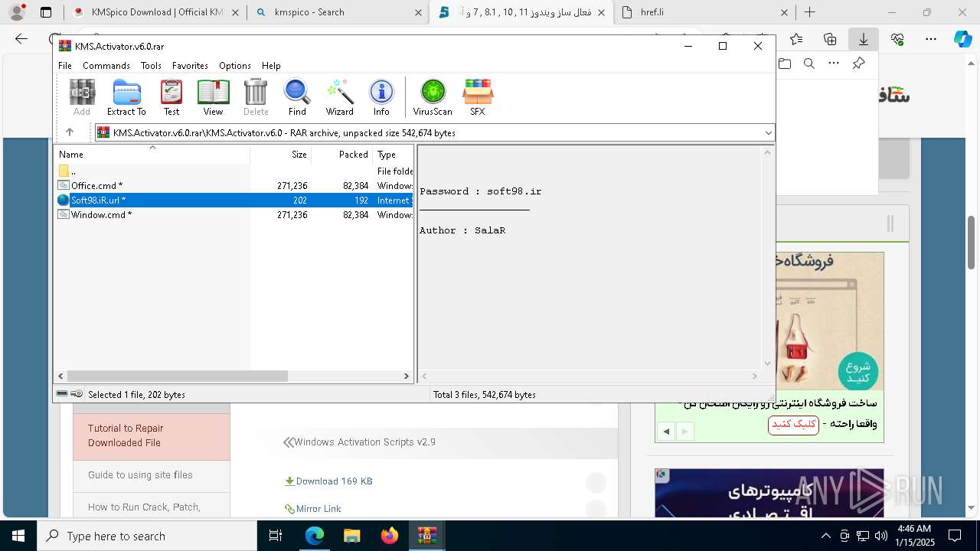Open the Help menu
The image size is (980, 551).
click(271, 66)
